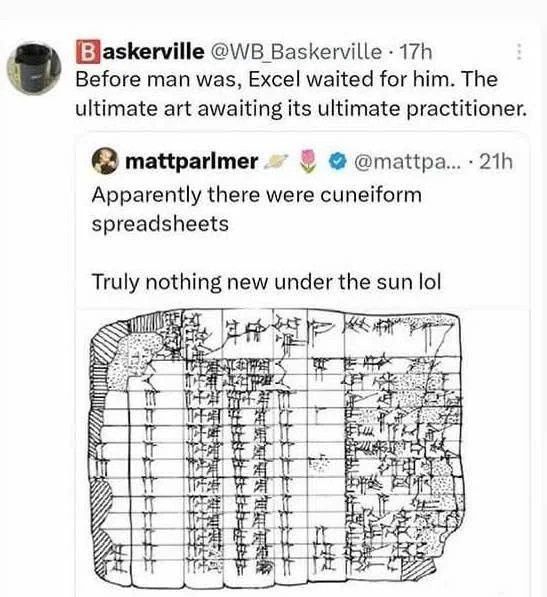The height and width of the screenshot is (597, 547).
Task: Click the blue verified badge
Action: click(337, 161)
